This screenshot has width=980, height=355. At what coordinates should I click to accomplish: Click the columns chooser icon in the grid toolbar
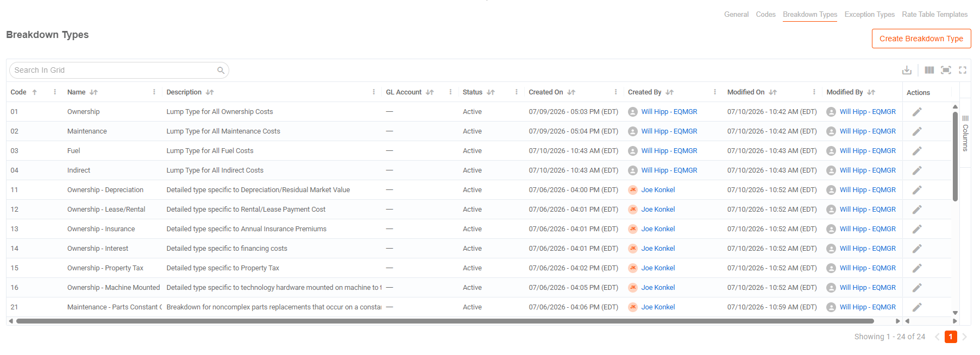point(929,70)
